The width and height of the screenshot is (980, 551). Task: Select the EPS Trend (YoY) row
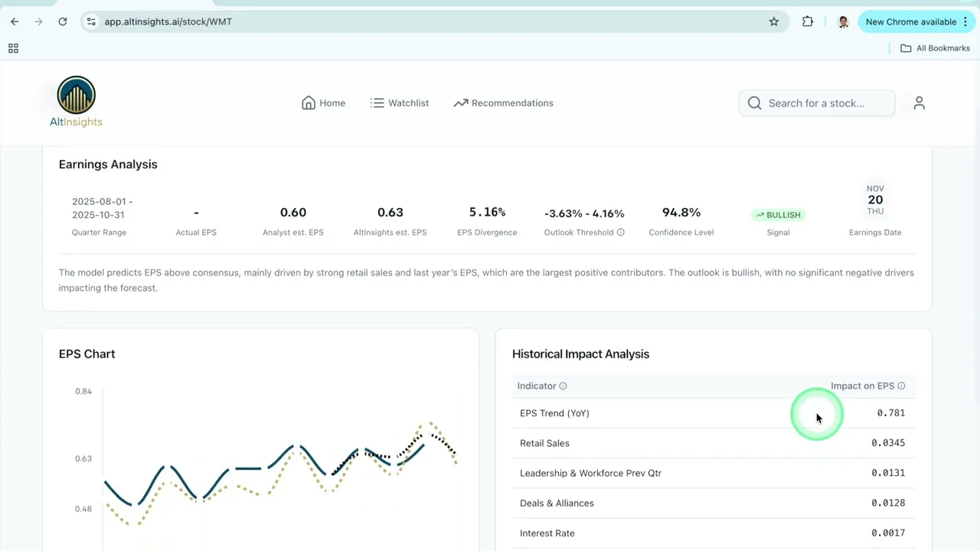pos(714,413)
